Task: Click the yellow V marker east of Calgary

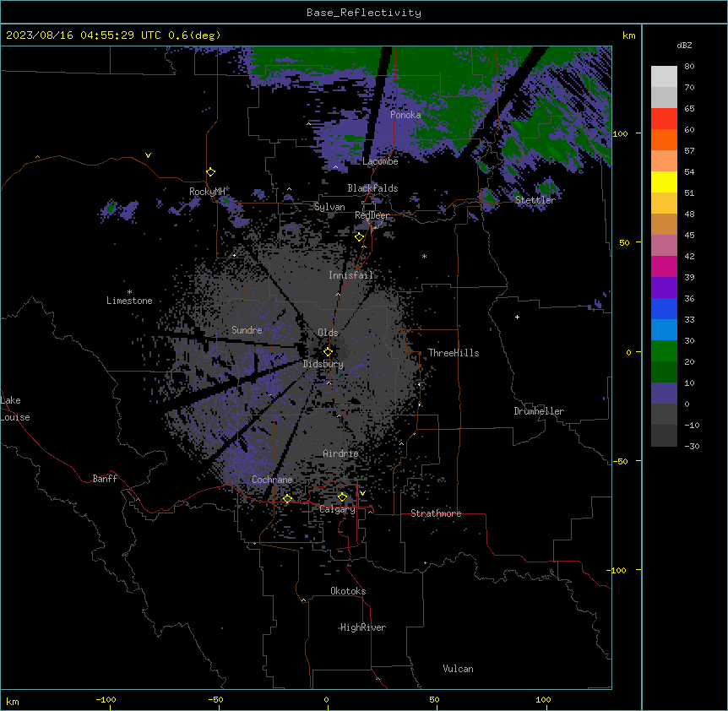Action: [362, 493]
